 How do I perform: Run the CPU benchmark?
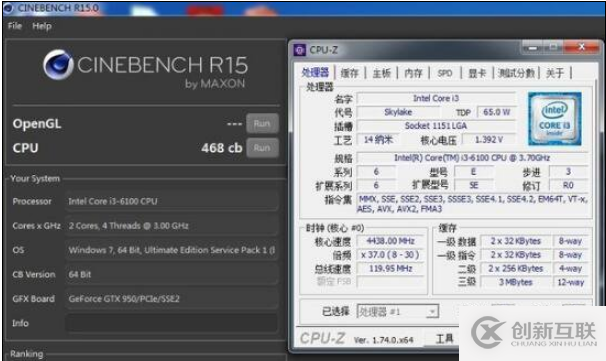262,148
